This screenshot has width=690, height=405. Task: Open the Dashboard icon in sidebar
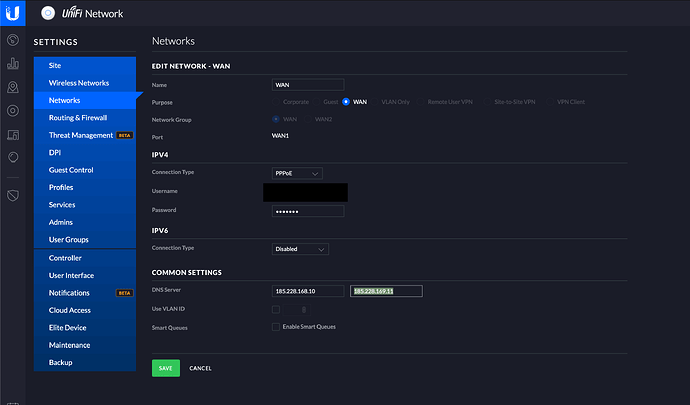[x=13, y=40]
